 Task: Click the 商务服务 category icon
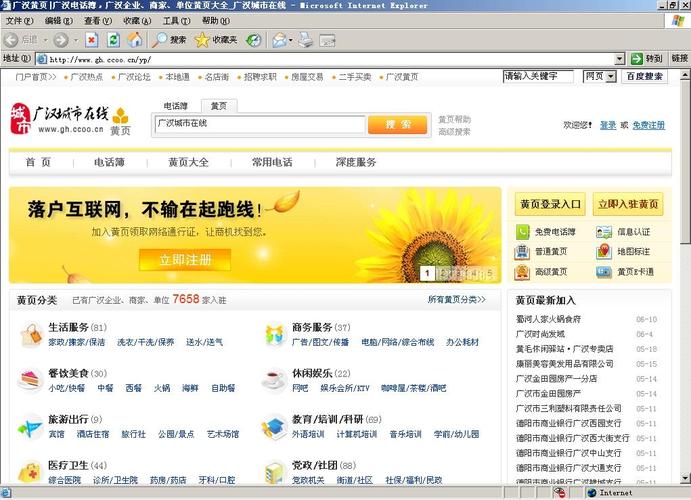274,334
